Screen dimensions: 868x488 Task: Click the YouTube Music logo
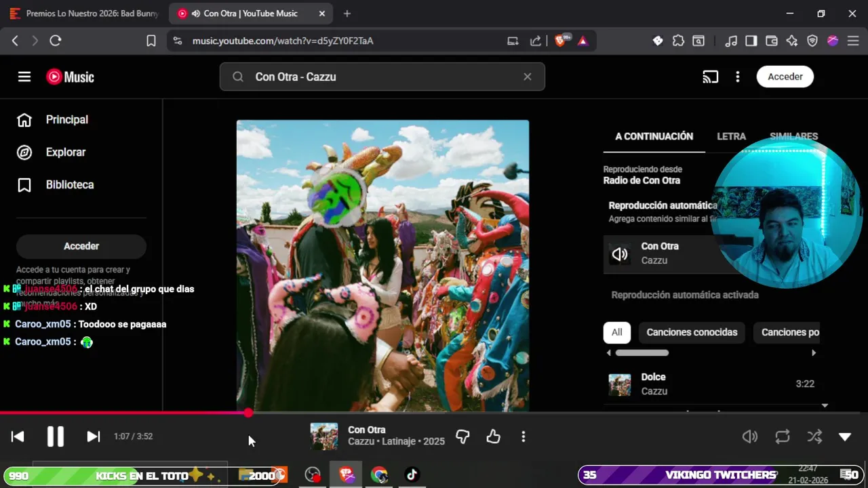coord(70,77)
